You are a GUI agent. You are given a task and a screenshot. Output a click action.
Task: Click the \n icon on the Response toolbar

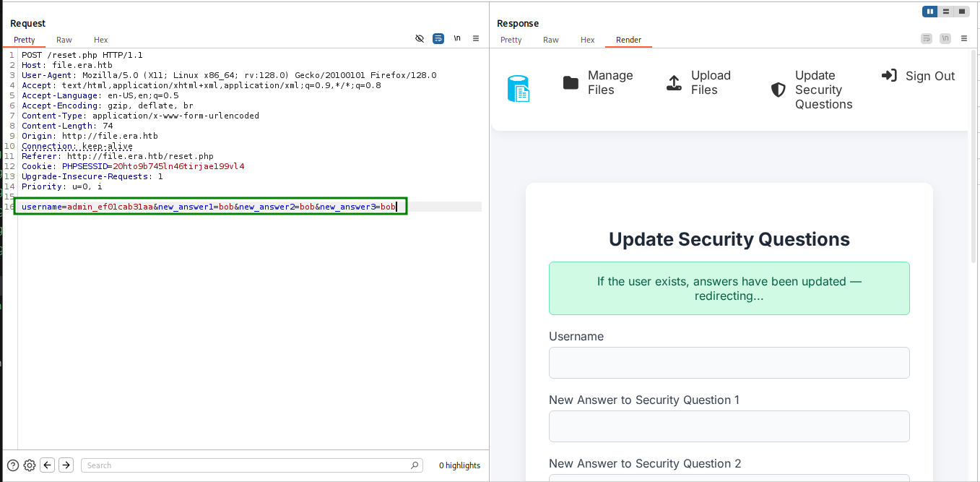tap(945, 38)
